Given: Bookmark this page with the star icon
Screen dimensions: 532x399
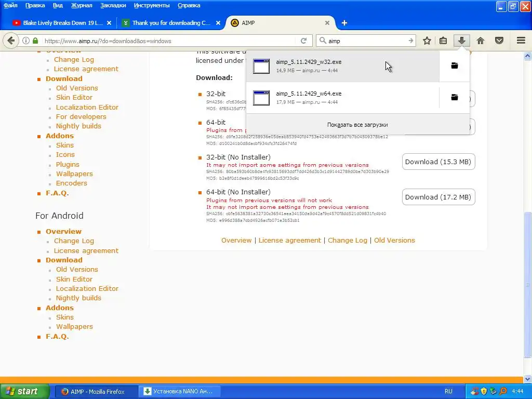Looking at the screenshot, I should pyautogui.click(x=427, y=41).
